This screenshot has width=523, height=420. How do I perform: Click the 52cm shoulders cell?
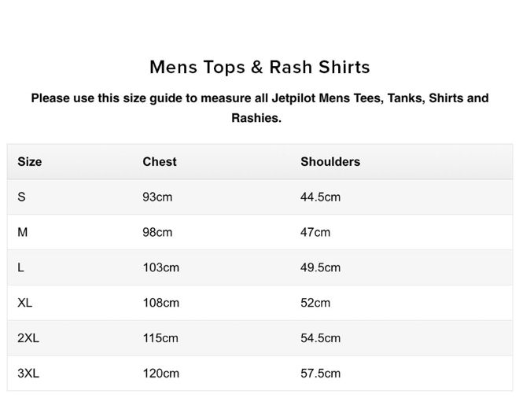(315, 303)
